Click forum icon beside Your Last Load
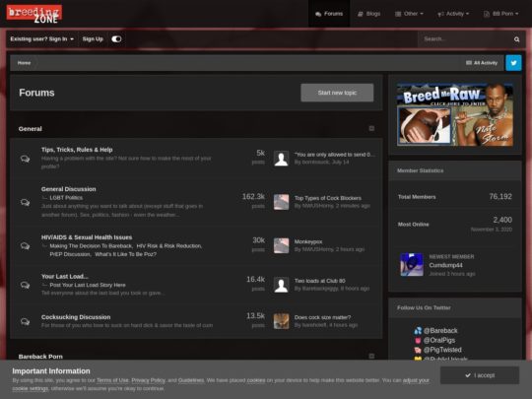Screen dimensions: 532x399 (x=25, y=285)
